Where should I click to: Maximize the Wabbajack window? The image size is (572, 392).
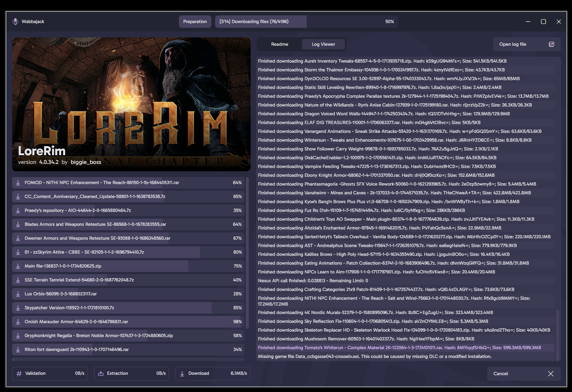(x=543, y=22)
